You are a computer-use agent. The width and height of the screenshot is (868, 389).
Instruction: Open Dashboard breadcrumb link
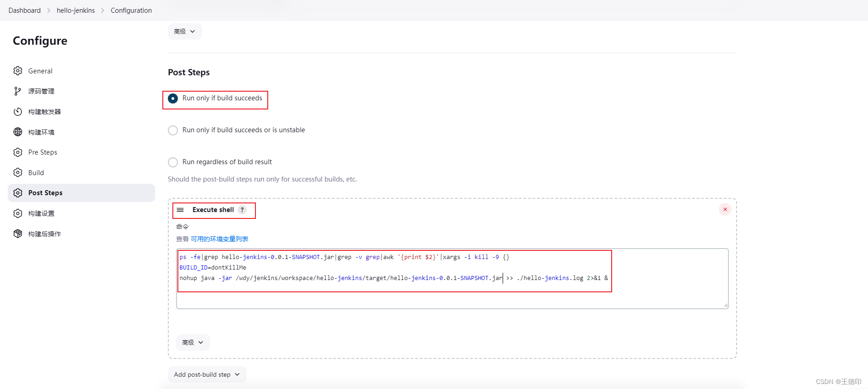coord(25,10)
